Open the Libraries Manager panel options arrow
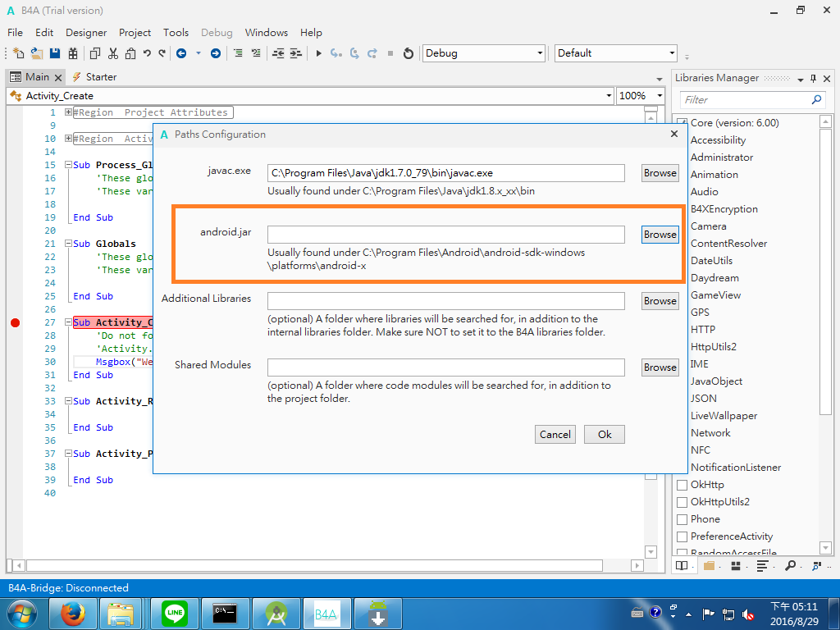The width and height of the screenshot is (840, 630). 801,80
